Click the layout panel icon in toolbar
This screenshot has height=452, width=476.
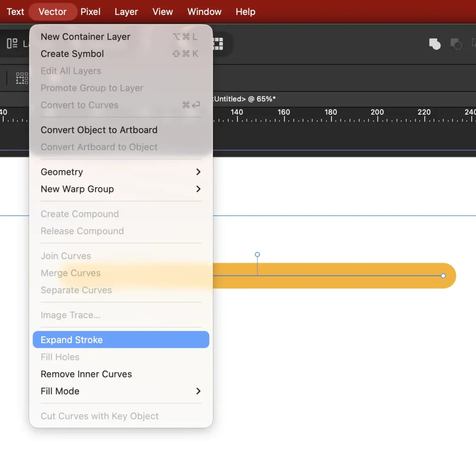tap(12, 43)
